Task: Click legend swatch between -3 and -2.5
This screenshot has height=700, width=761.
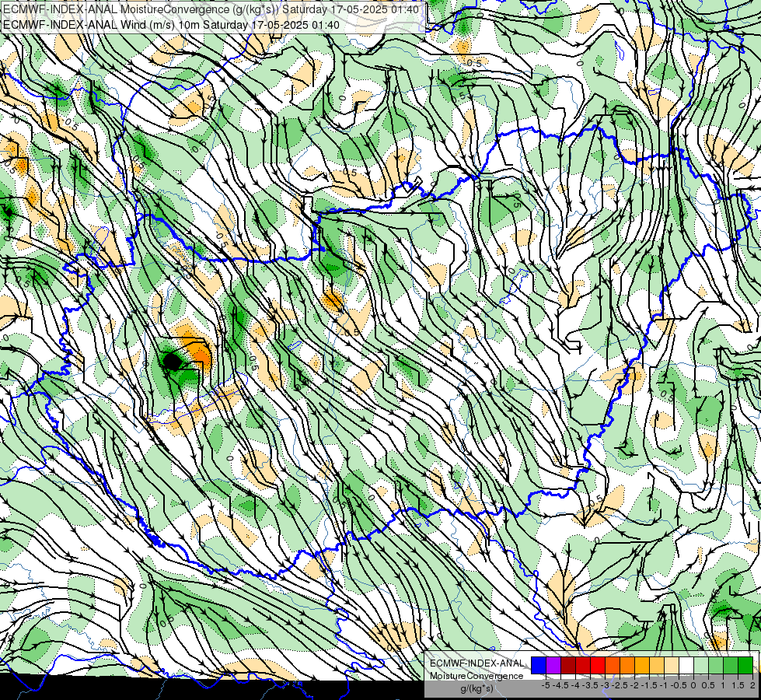Action: click(x=613, y=665)
